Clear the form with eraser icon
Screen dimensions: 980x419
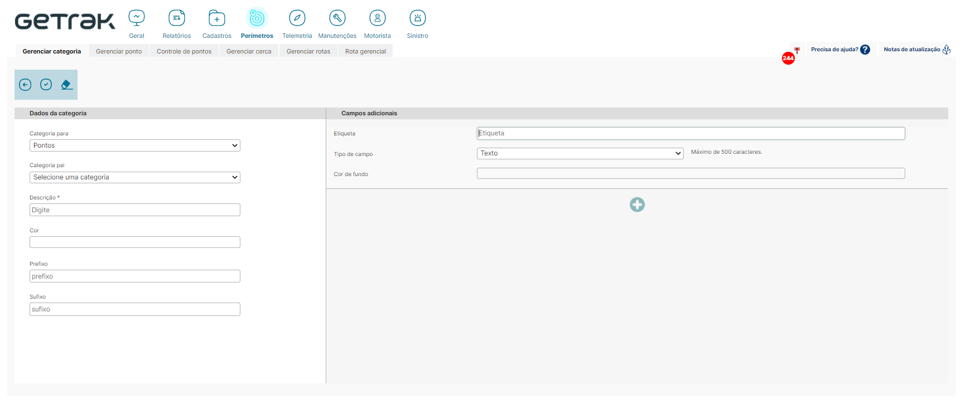tap(67, 85)
